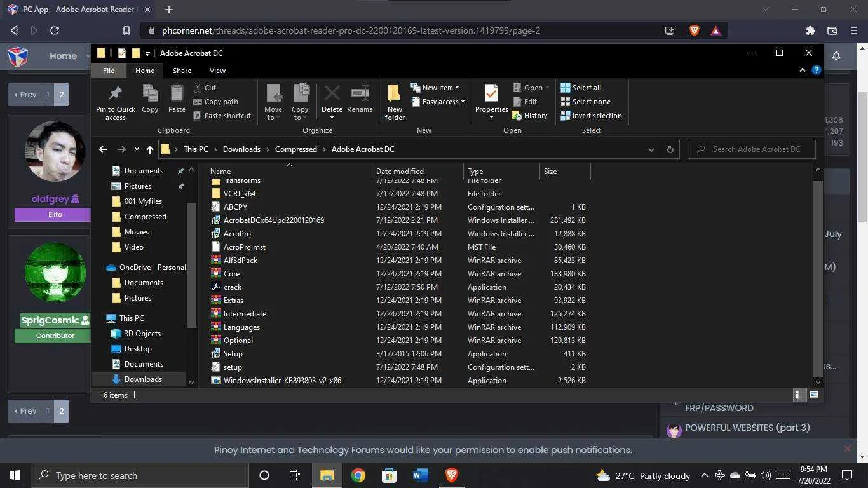Choose Copy path in ribbon
The image size is (868, 488).
pyautogui.click(x=215, y=102)
